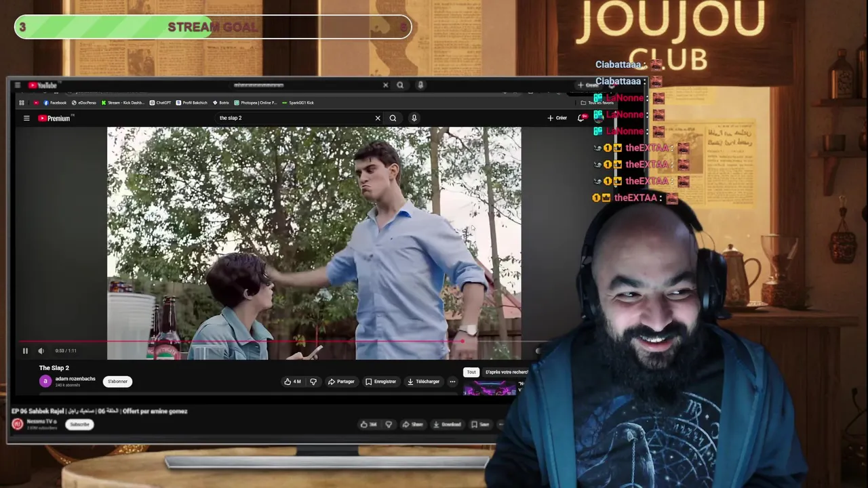The width and height of the screenshot is (868, 488).
Task: Click the rear YouTube window's top-left logo
Action: pos(42,85)
